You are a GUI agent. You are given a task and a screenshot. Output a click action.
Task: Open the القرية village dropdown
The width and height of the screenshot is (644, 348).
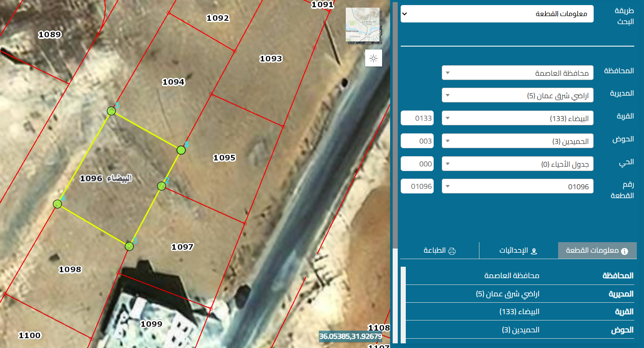[517, 118]
